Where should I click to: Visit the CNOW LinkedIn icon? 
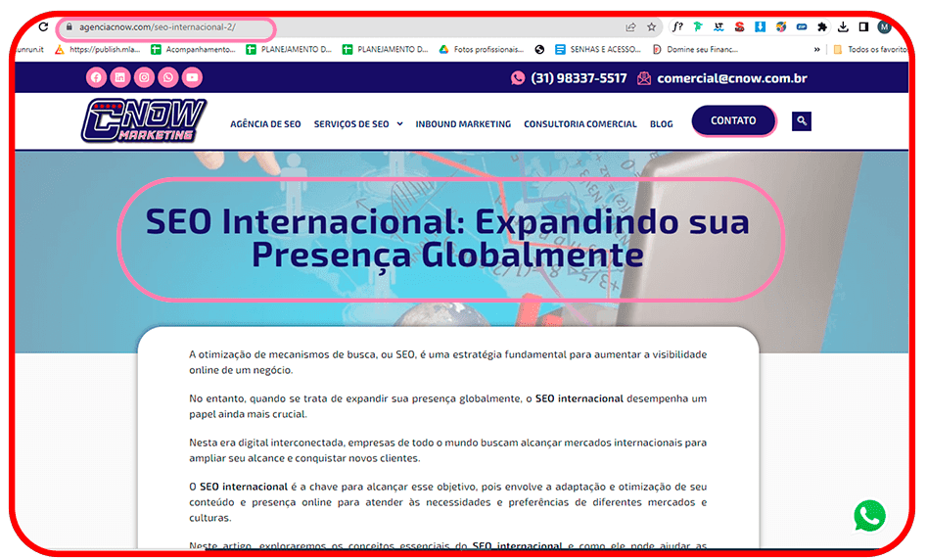[x=120, y=77]
